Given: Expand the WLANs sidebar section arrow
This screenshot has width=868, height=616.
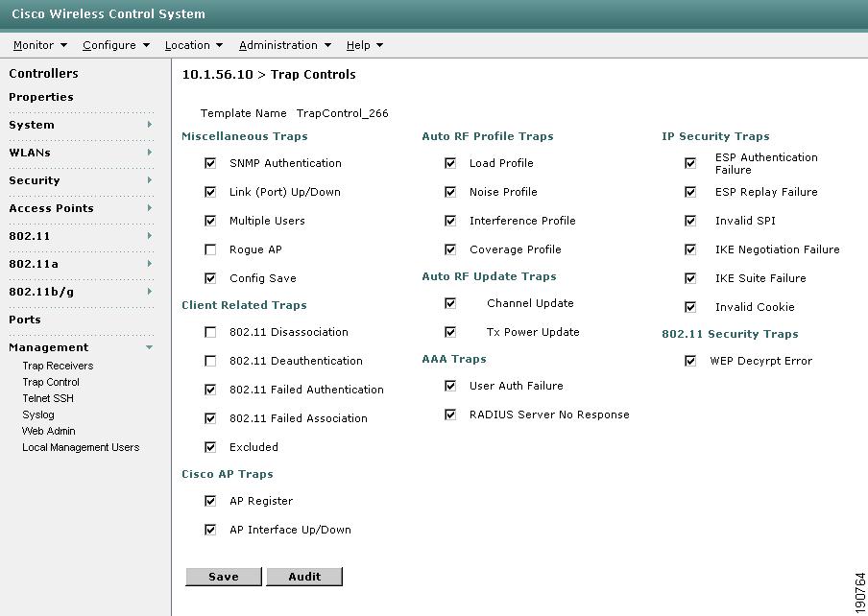Looking at the screenshot, I should (150, 152).
